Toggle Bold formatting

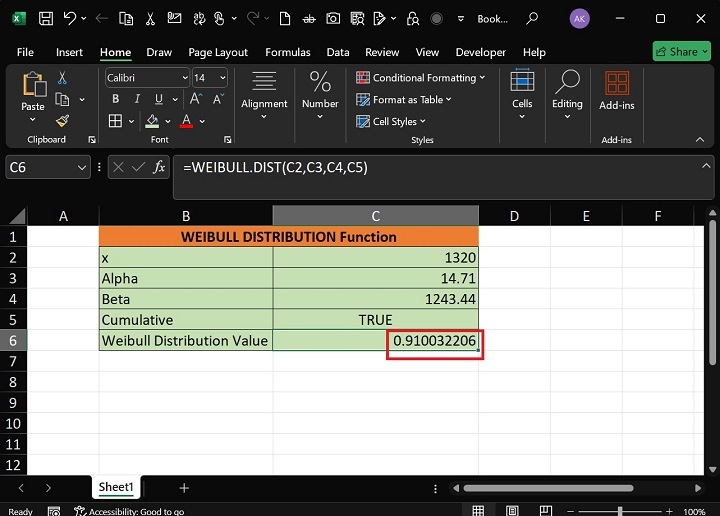coord(115,99)
